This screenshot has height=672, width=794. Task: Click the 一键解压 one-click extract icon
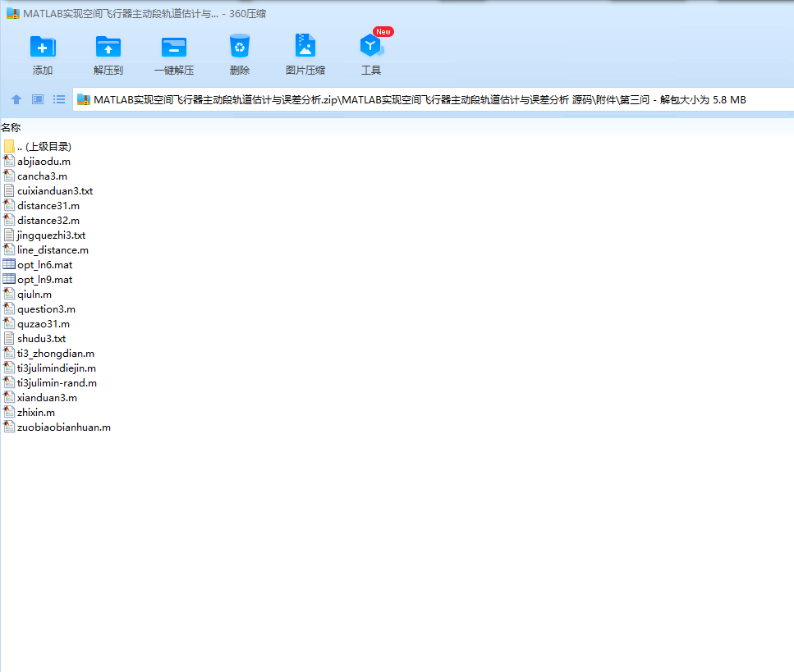click(174, 47)
